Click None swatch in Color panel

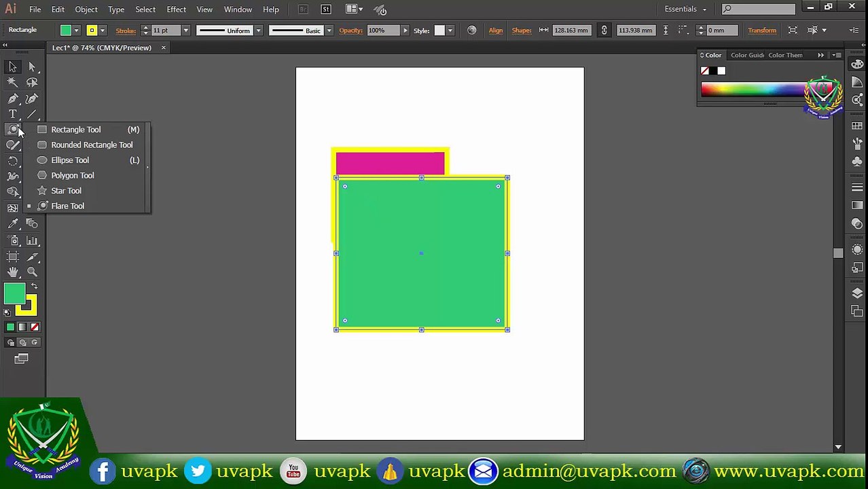tap(705, 71)
